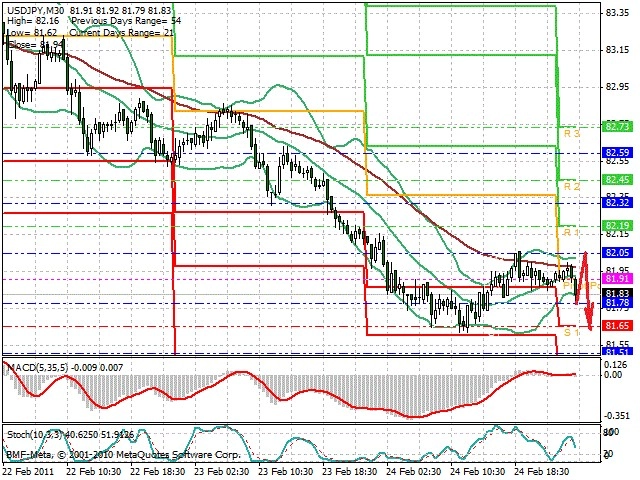Select the blue 82.32 level tag

(x=617, y=202)
